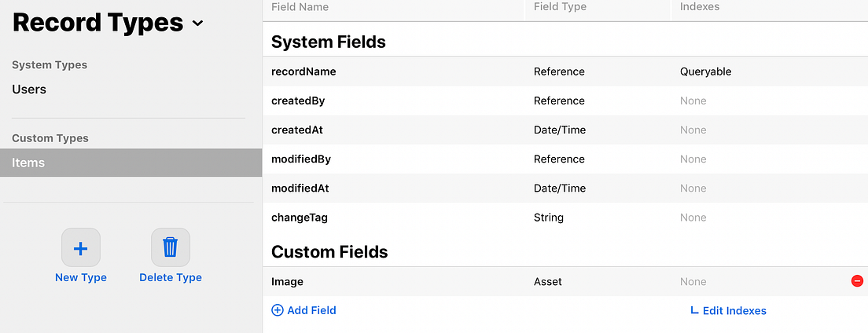Click the Image custom field name
The width and height of the screenshot is (868, 333).
tap(287, 281)
